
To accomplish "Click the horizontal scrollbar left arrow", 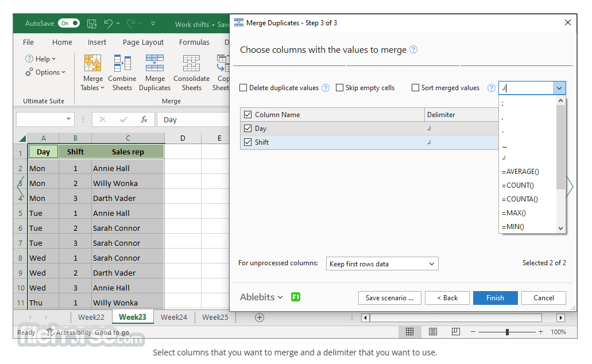I will (365, 317).
